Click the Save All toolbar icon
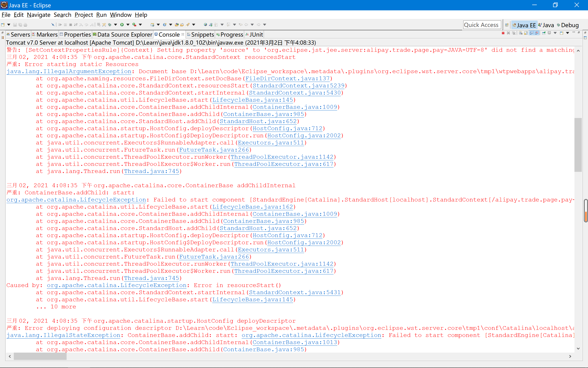 [x=20, y=25]
